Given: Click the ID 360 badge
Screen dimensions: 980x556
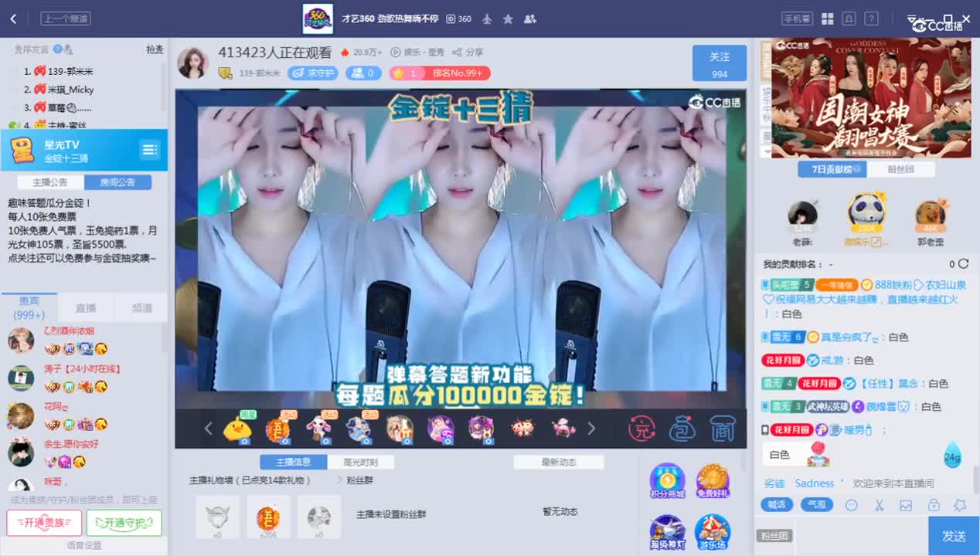Looking at the screenshot, I should click(x=459, y=19).
